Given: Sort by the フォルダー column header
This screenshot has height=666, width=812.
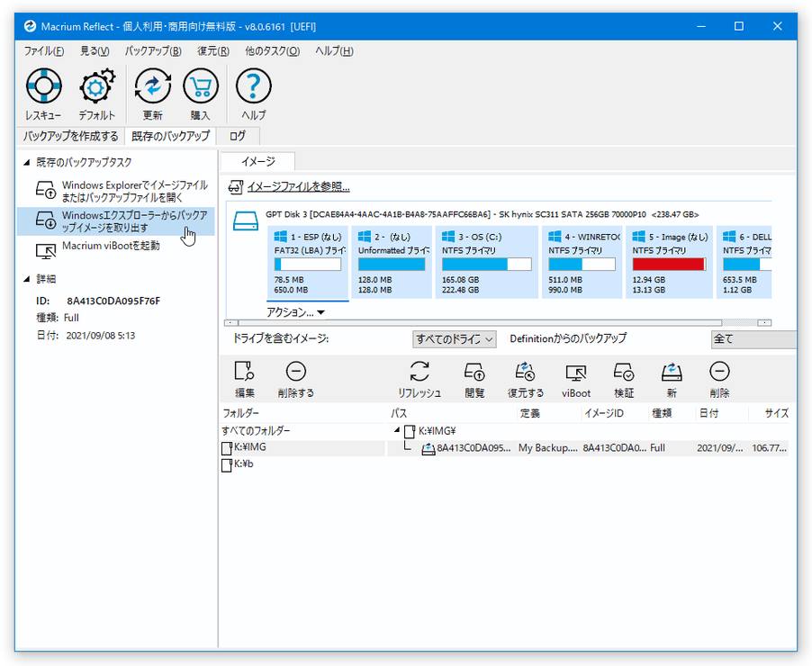Looking at the screenshot, I should coord(304,413).
